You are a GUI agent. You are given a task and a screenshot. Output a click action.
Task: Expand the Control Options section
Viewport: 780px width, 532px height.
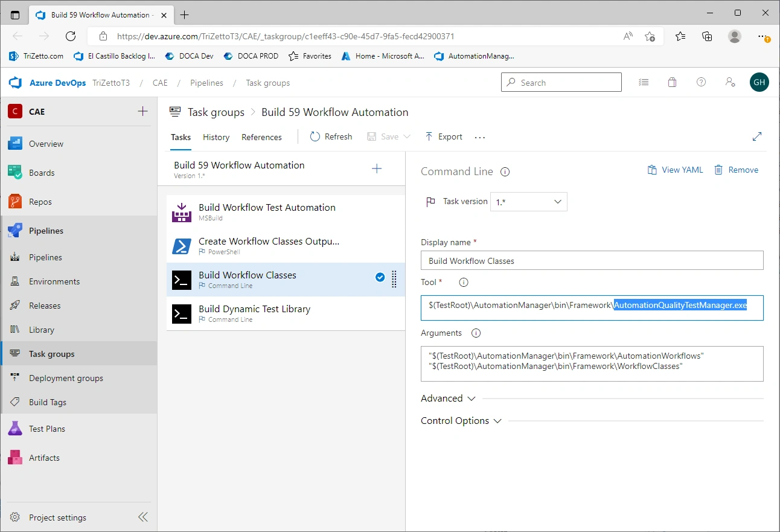(x=461, y=421)
